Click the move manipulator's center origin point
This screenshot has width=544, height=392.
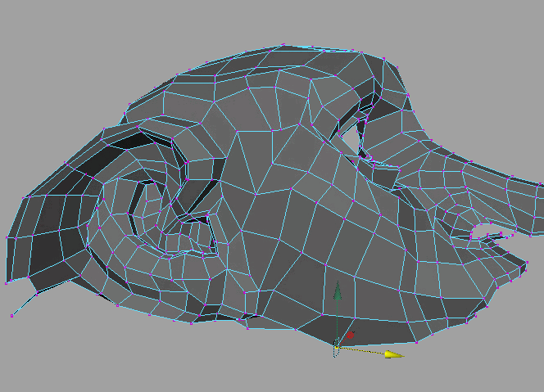point(336,349)
